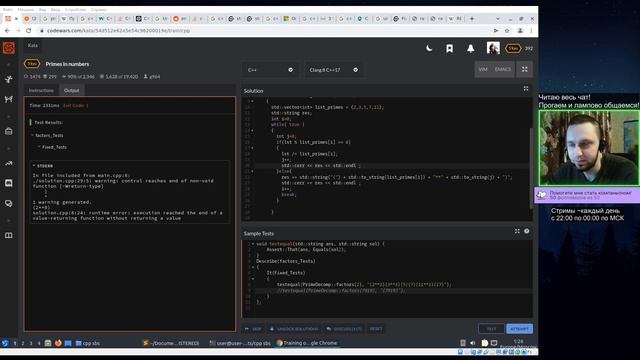The width and height of the screenshot is (640, 360).
Task: Open the training sidebar icon
Action: [x=9, y=79]
